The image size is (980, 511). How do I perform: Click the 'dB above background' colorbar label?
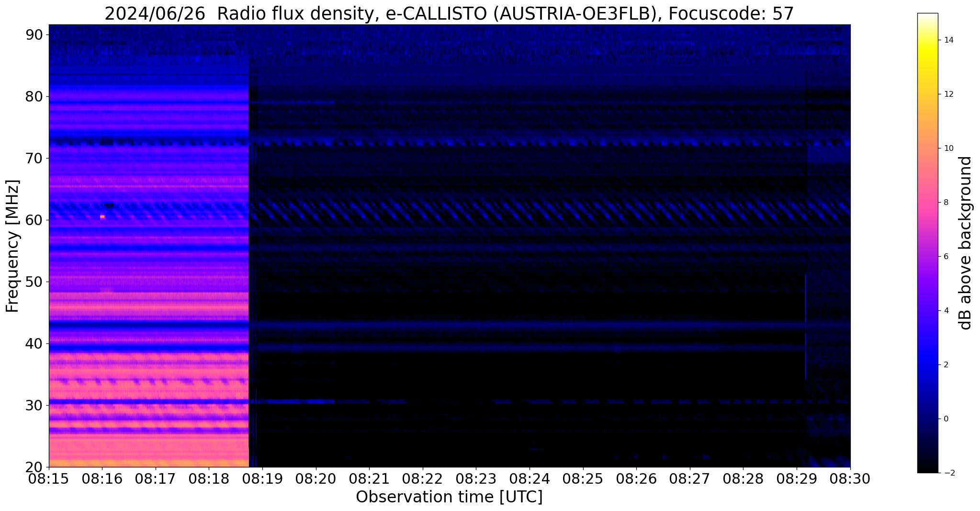[x=966, y=243]
